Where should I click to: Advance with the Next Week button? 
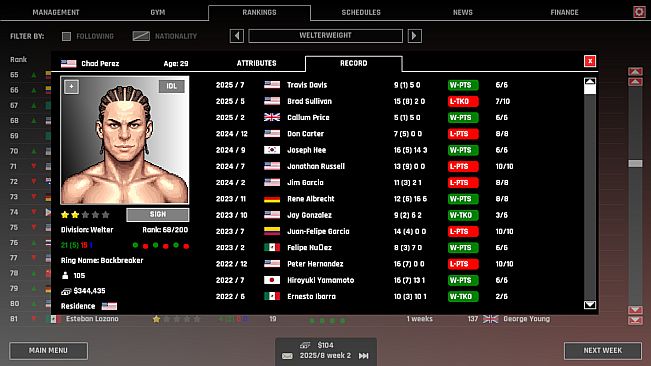pyautogui.click(x=602, y=351)
